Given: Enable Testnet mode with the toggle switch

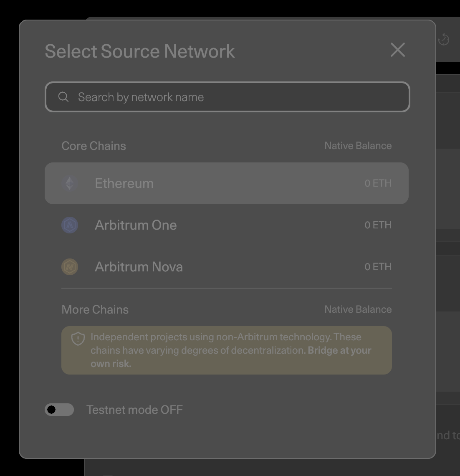Looking at the screenshot, I should click(x=59, y=410).
